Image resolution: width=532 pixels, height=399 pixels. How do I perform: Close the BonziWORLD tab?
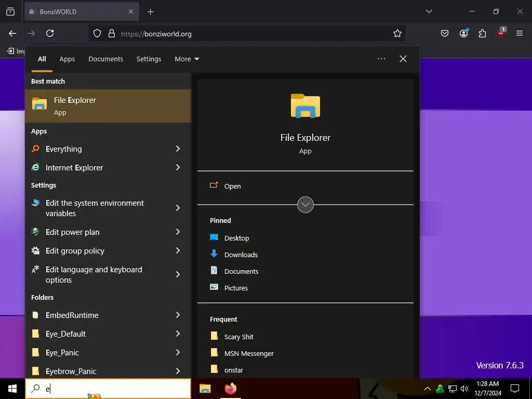(131, 11)
